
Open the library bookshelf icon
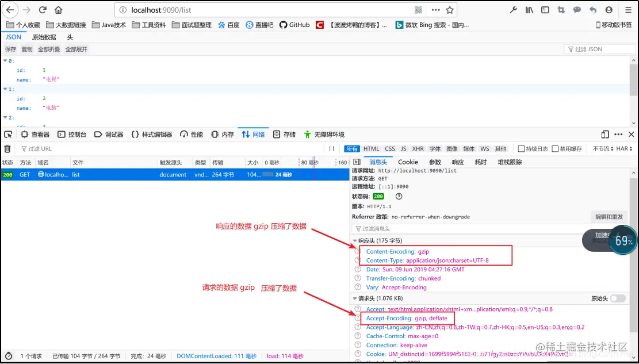pyautogui.click(x=529, y=10)
